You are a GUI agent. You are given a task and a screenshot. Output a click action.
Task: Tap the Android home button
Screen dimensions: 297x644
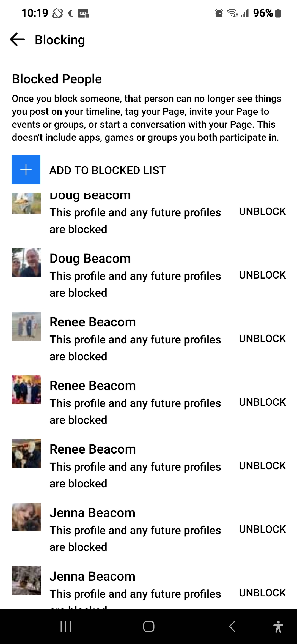point(148,627)
